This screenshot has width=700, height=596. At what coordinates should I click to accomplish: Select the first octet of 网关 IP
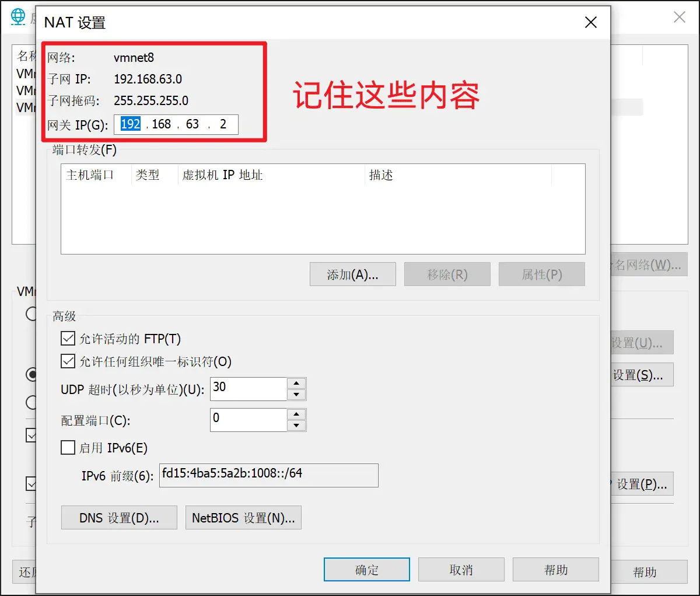[130, 124]
